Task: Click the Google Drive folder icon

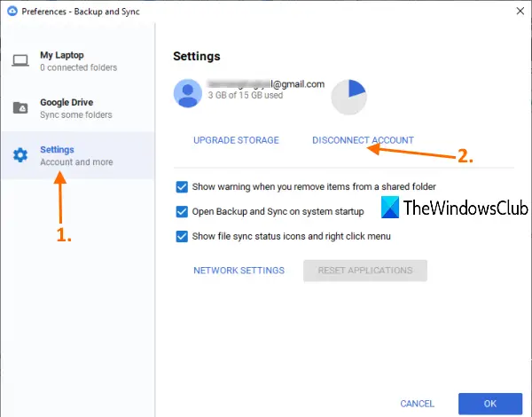Action: pyautogui.click(x=20, y=108)
